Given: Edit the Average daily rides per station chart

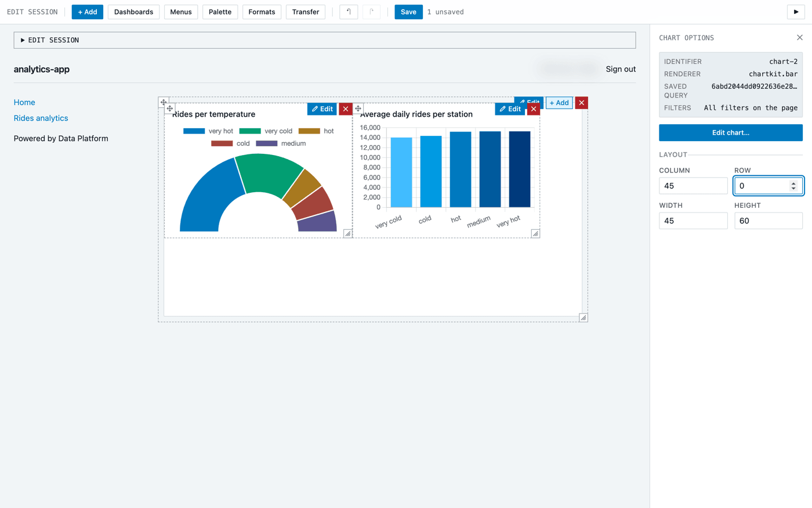Looking at the screenshot, I should [510, 109].
